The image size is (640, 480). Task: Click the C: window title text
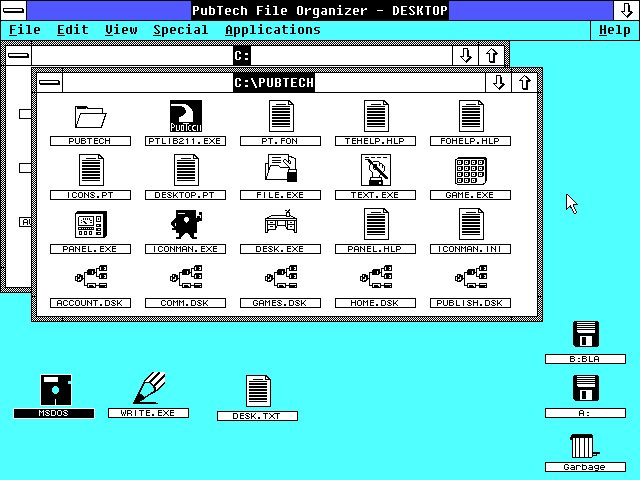(242, 56)
